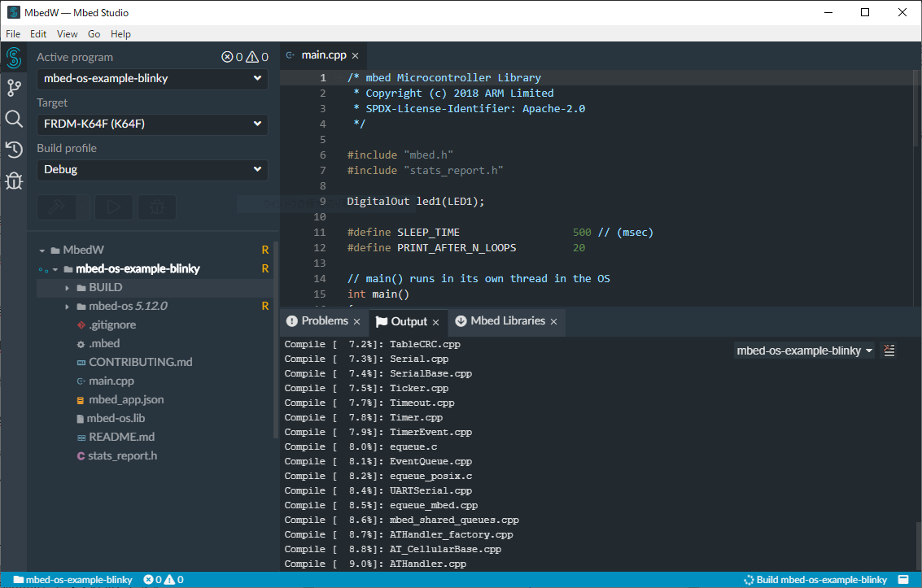The height and width of the screenshot is (588, 922).
Task: Click the status bar error count icon
Action: tap(148, 580)
